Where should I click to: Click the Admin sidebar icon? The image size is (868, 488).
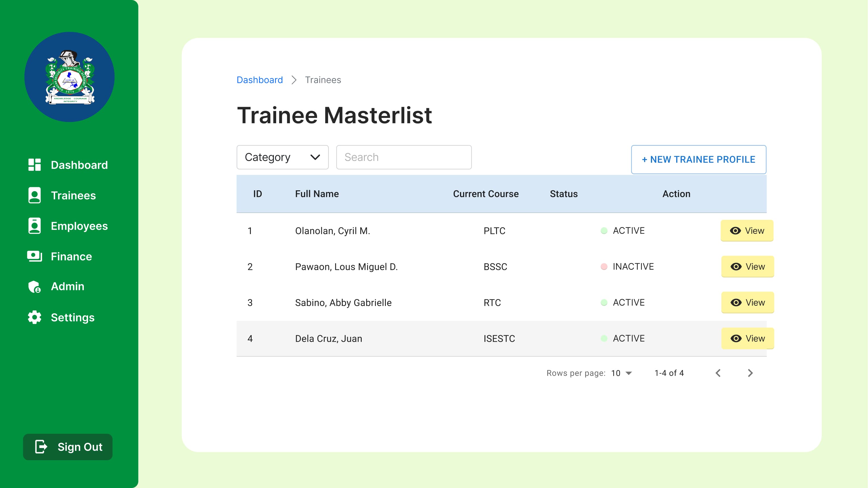pos(35,287)
